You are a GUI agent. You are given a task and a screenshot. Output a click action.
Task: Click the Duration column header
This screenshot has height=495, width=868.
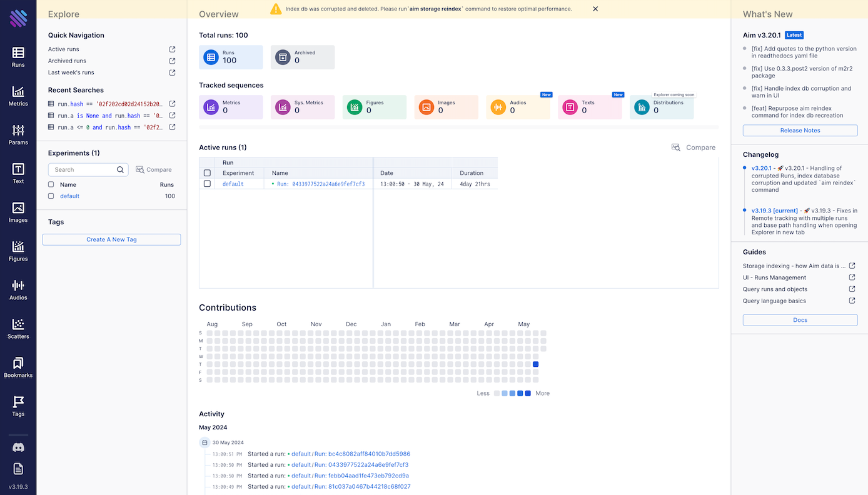(x=472, y=173)
